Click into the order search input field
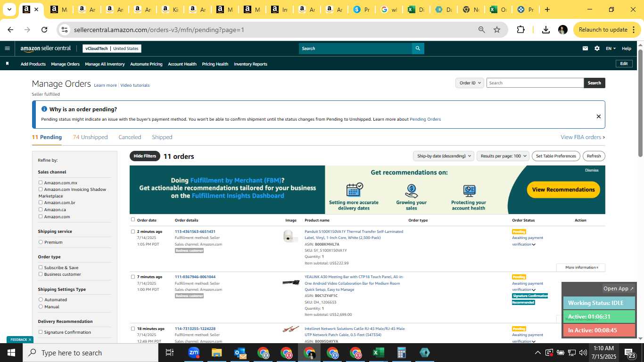644x362 pixels. (x=535, y=83)
